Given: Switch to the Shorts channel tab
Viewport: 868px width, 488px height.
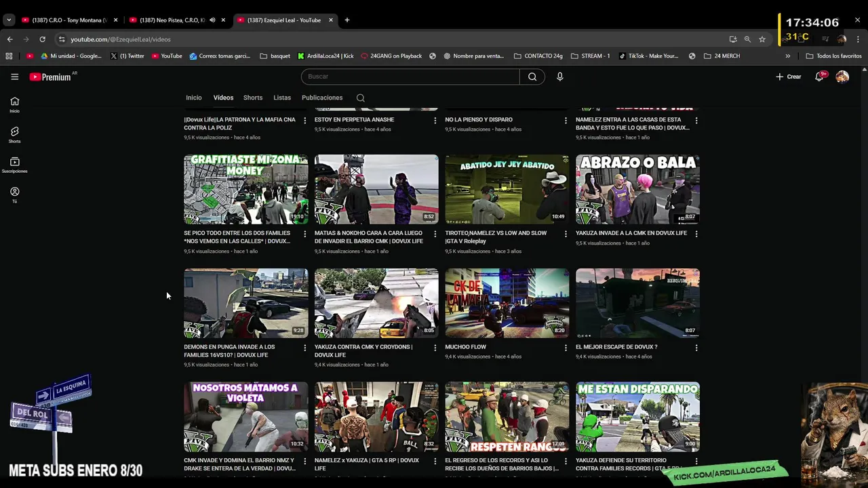Looking at the screenshot, I should tap(253, 98).
